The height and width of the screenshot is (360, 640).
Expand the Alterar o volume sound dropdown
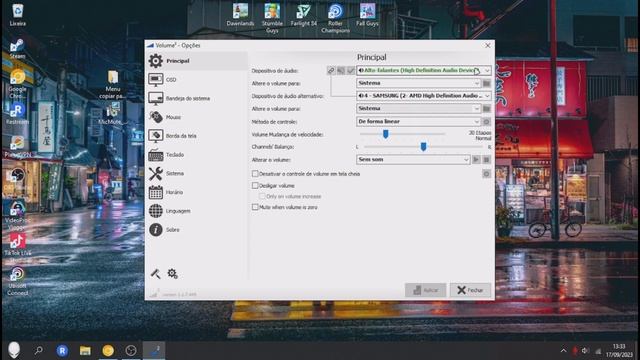click(x=466, y=160)
